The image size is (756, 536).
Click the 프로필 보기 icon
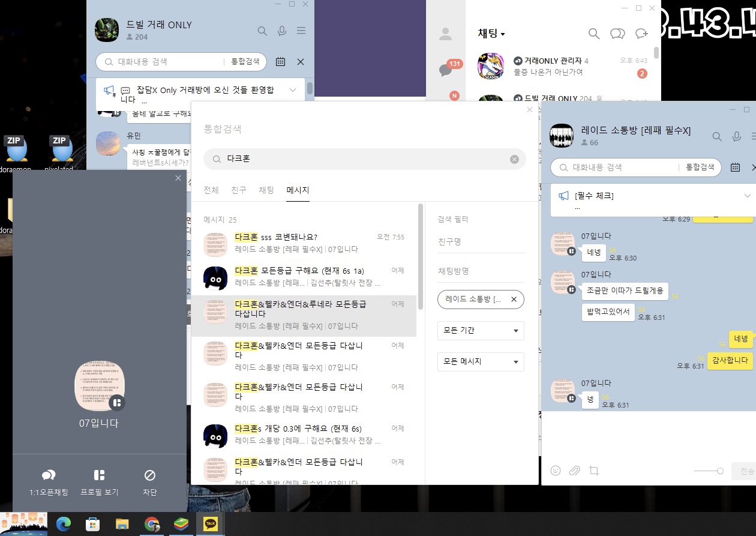click(x=100, y=475)
